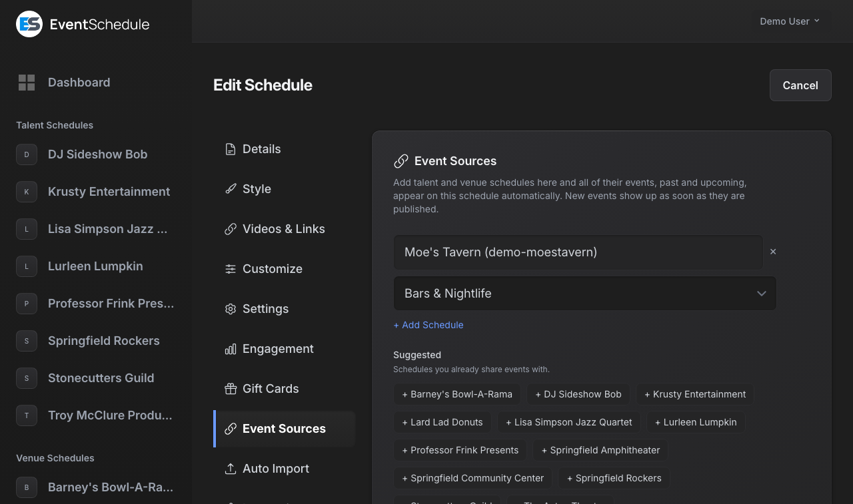Open the Settings section
The image size is (853, 504).
[285, 309]
